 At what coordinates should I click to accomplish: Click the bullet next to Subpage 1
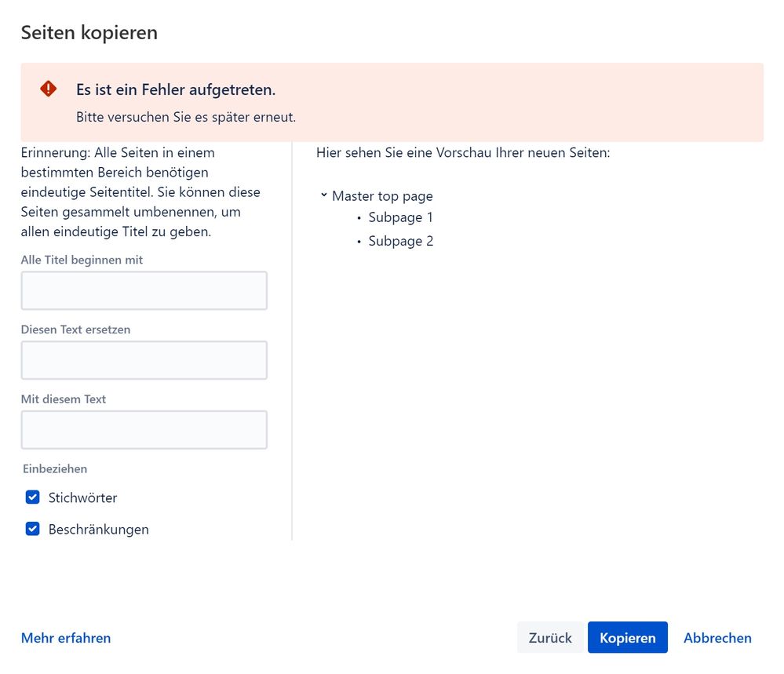coord(359,218)
